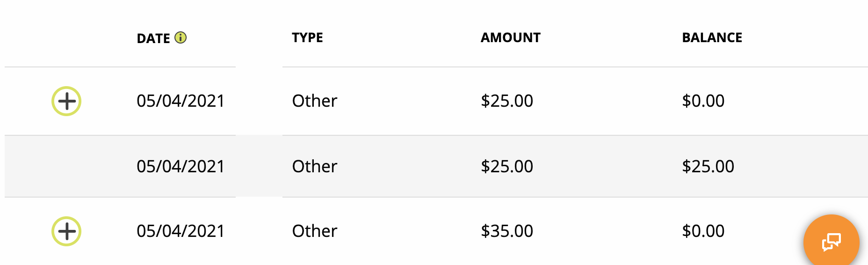Click the TYPE column header
This screenshot has height=265, width=868.
pos(307,37)
